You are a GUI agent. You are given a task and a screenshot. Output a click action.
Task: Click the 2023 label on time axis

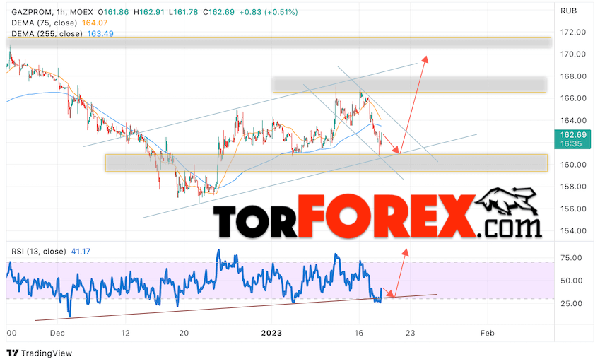pos(271,333)
